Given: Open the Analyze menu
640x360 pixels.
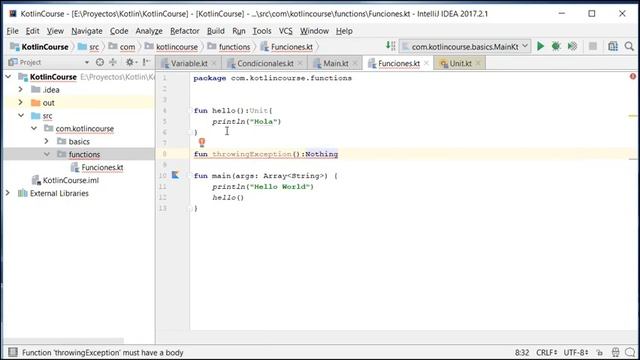Looking at the screenshot, I should (149, 31).
